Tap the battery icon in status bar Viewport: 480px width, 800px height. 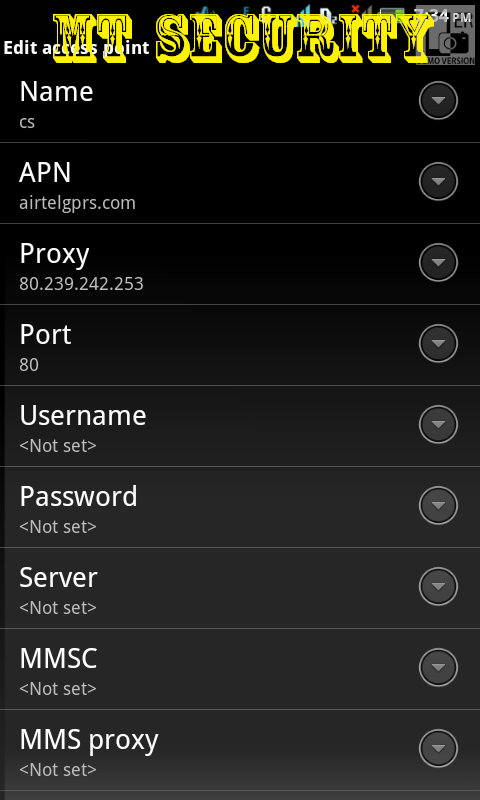393,14
